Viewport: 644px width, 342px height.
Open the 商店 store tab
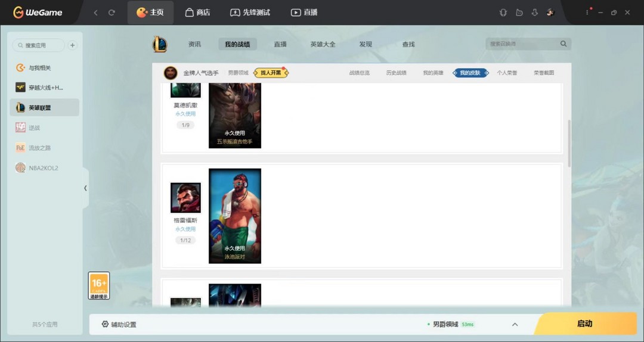pyautogui.click(x=197, y=13)
